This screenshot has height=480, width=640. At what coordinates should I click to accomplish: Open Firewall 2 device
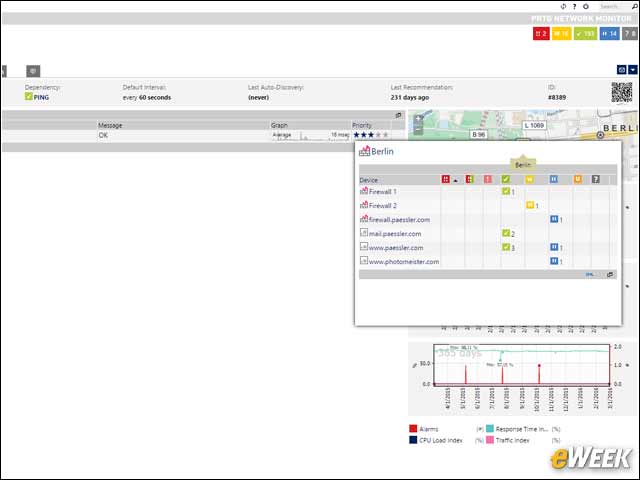click(382, 206)
